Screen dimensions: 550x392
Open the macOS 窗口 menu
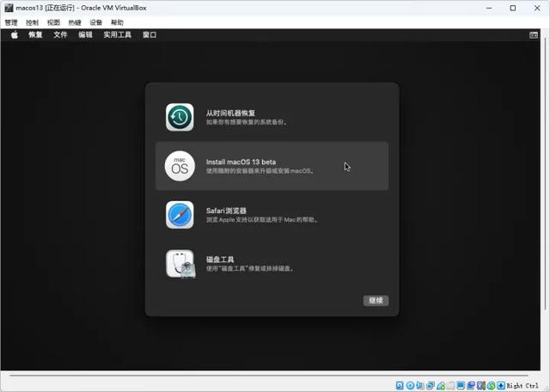[x=150, y=34]
